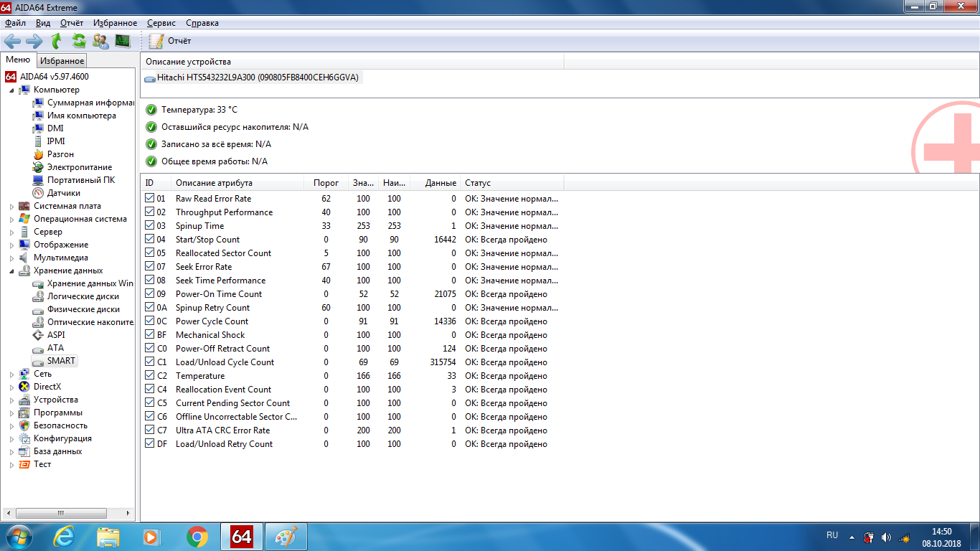980x551 pixels.
Task: Open the Отчёт menu in menu bar
Action: [72, 23]
